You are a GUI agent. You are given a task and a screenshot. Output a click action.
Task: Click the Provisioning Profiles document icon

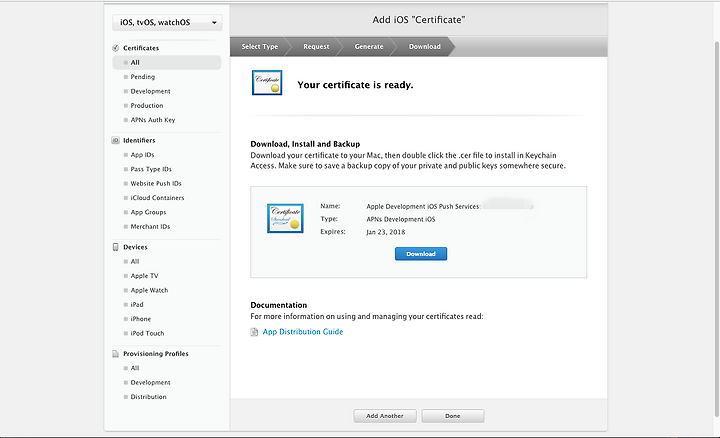click(116, 354)
